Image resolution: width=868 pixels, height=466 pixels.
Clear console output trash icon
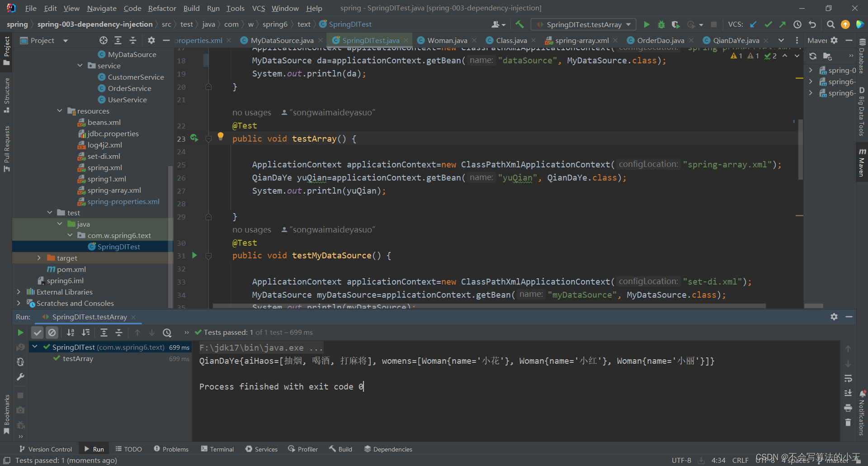[848, 423]
